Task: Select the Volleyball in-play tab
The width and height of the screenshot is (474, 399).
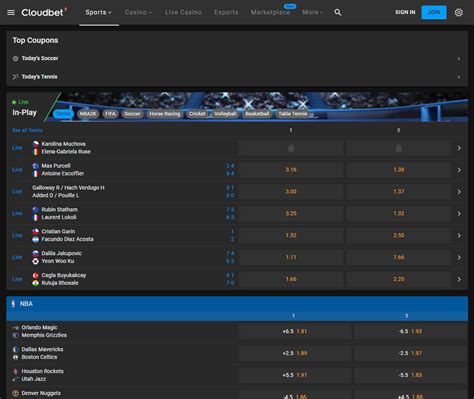Action: click(x=225, y=114)
